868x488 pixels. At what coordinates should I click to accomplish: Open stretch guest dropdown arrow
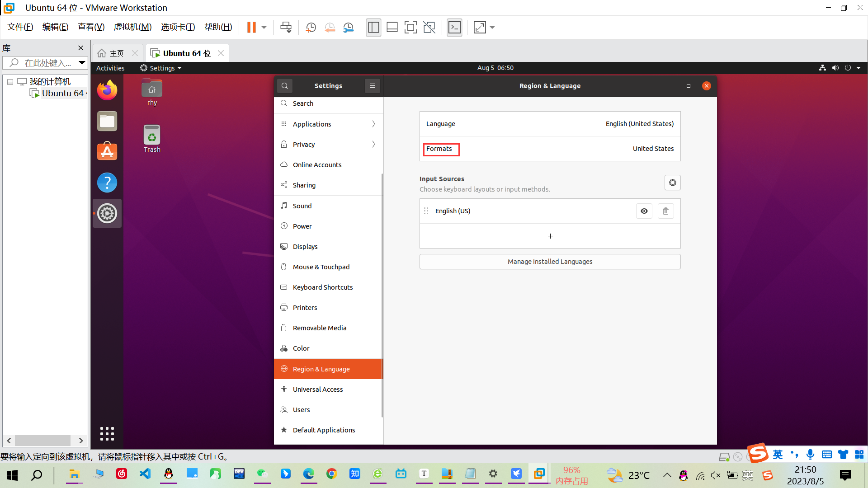click(492, 28)
